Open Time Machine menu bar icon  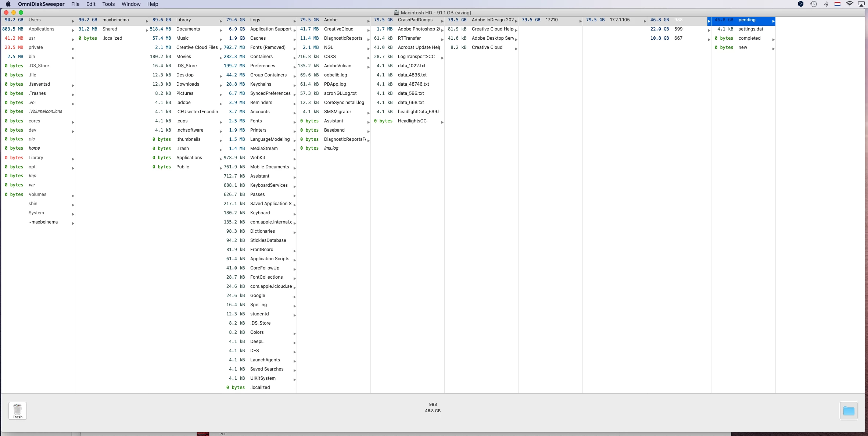(813, 4)
